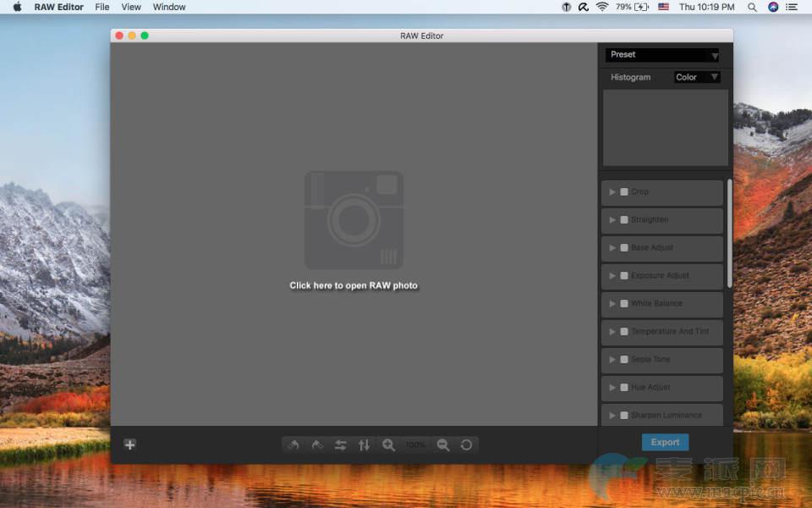The width and height of the screenshot is (812, 508).
Task: Rotate the image left
Action: [294, 444]
